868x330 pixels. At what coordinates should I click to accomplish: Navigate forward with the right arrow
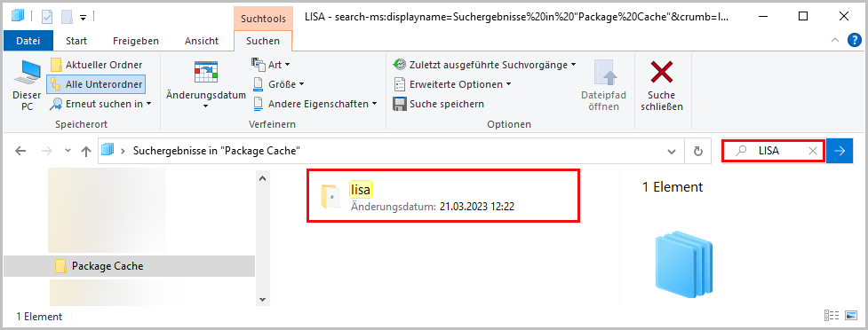(47, 151)
